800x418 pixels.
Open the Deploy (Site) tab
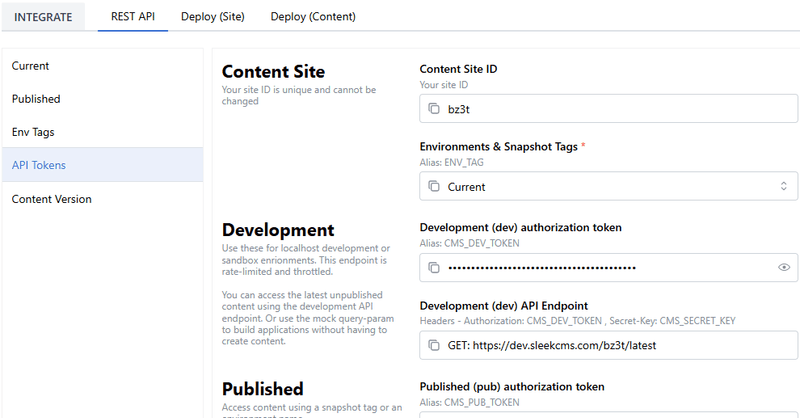[212, 16]
